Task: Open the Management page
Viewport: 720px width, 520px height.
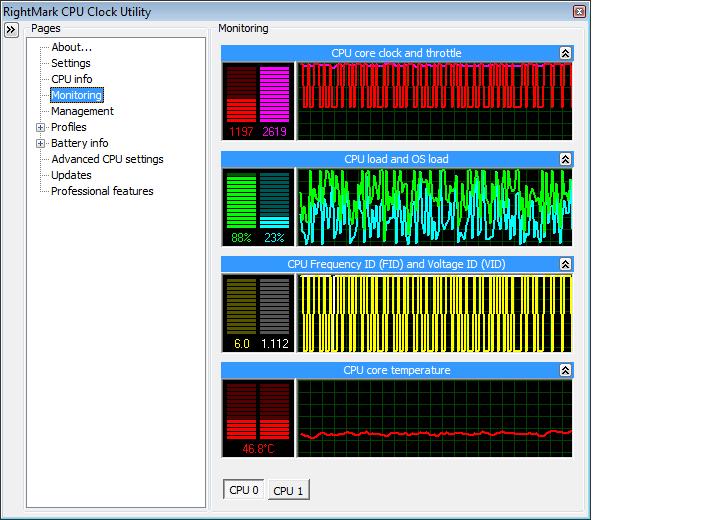Action: pos(82,111)
